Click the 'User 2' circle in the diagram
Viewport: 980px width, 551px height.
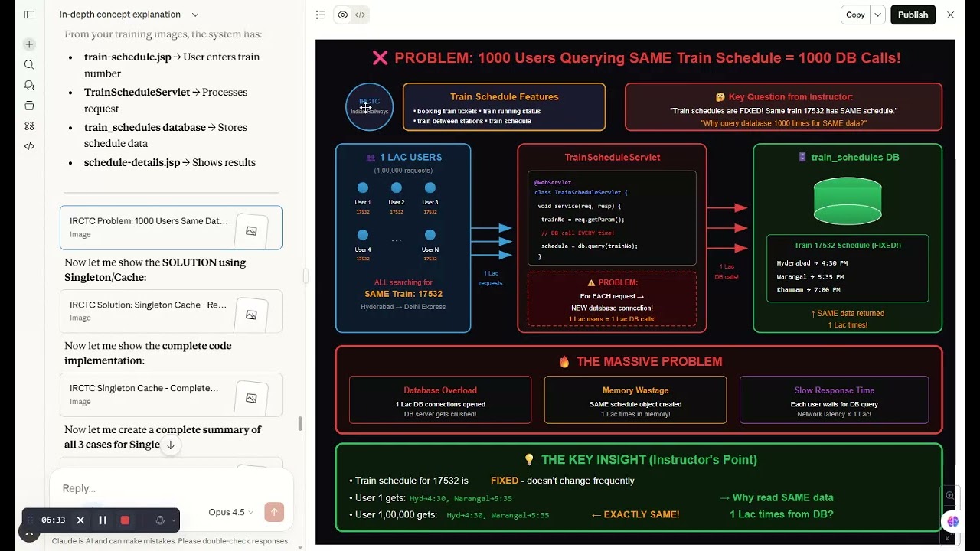[397, 188]
